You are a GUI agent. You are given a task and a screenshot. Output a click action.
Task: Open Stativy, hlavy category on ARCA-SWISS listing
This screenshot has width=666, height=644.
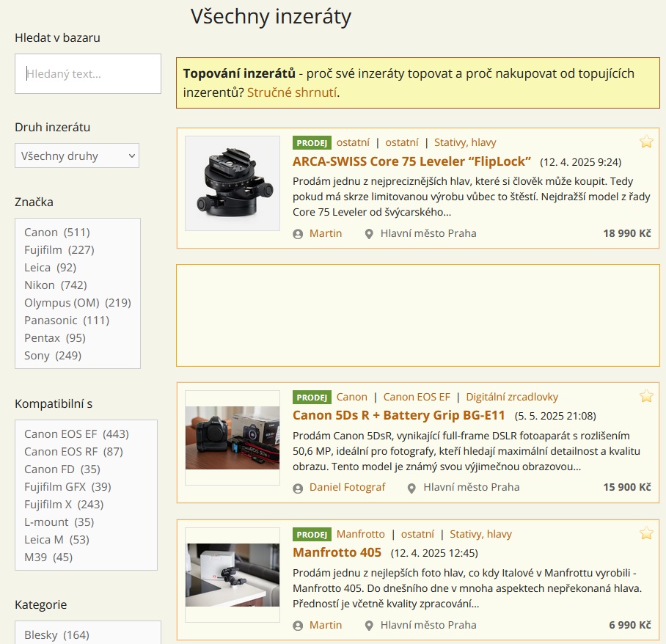[465, 142]
